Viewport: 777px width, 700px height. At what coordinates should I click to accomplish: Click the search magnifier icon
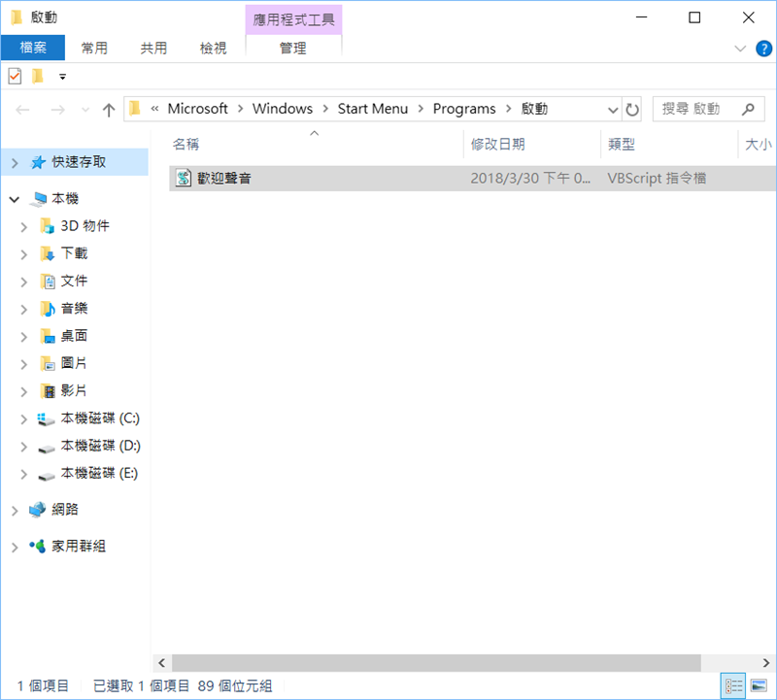tap(747, 110)
